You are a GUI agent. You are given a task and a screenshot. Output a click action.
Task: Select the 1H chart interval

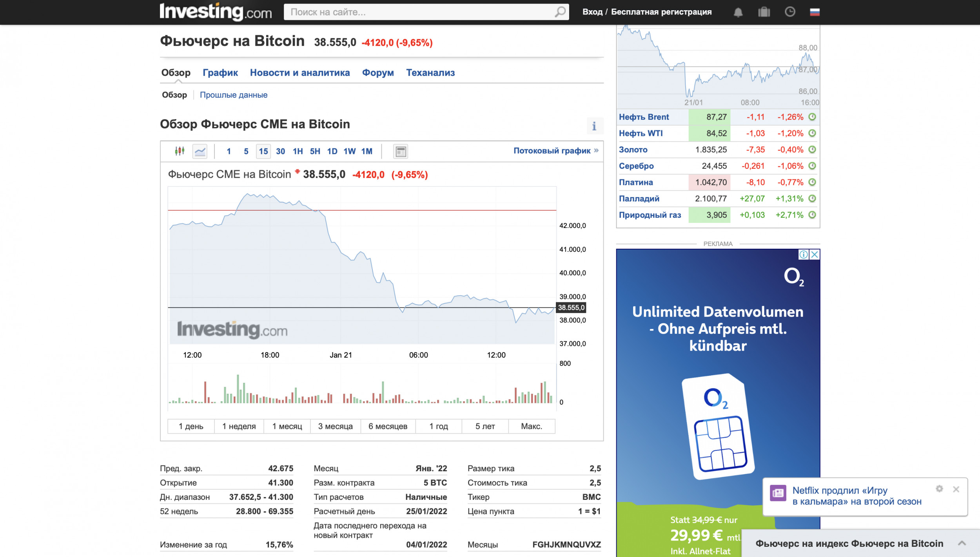point(298,151)
